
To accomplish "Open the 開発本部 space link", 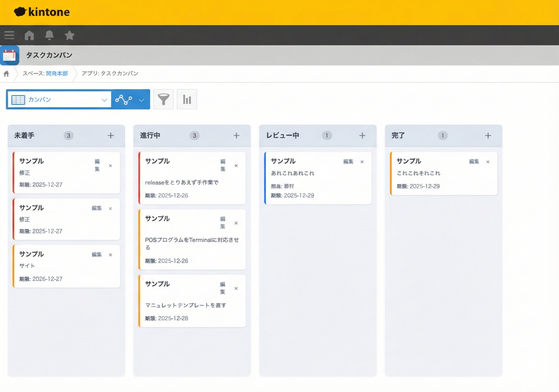I will click(57, 73).
